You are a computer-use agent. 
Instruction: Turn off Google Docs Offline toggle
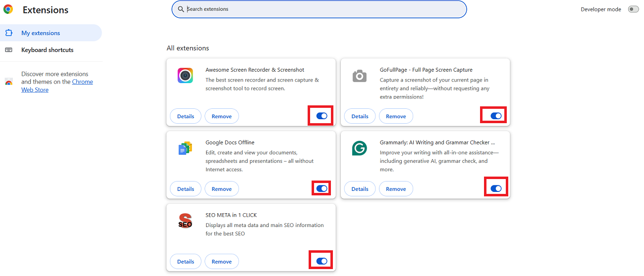322,188
